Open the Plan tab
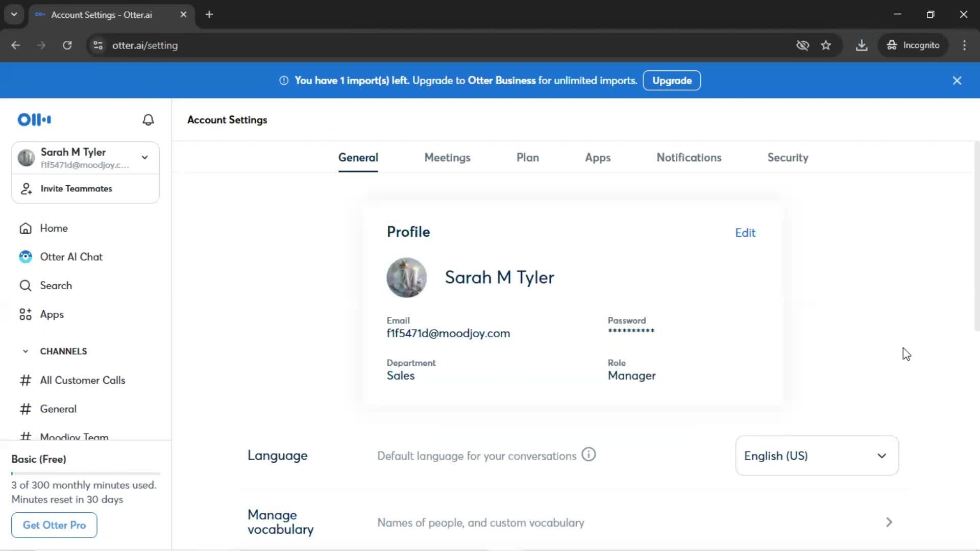 528,158
